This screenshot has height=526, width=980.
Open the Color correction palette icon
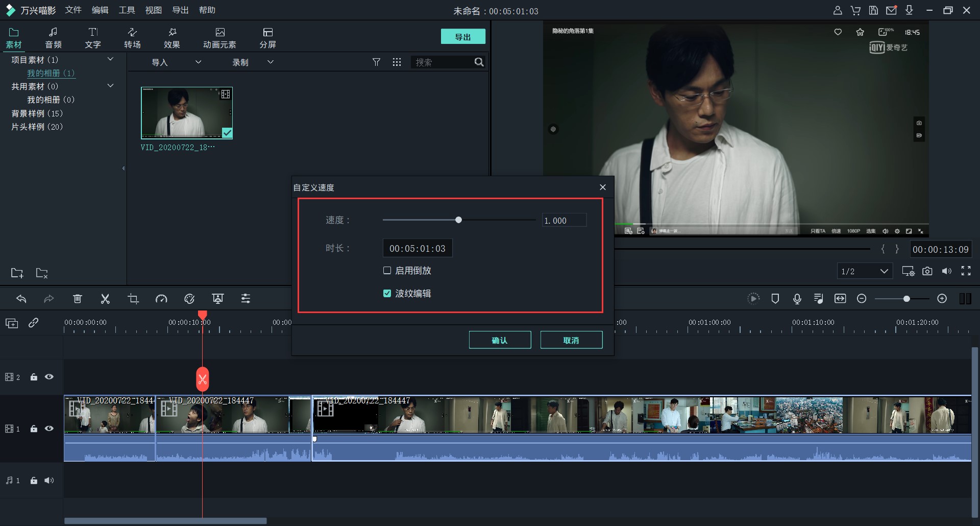click(189, 299)
